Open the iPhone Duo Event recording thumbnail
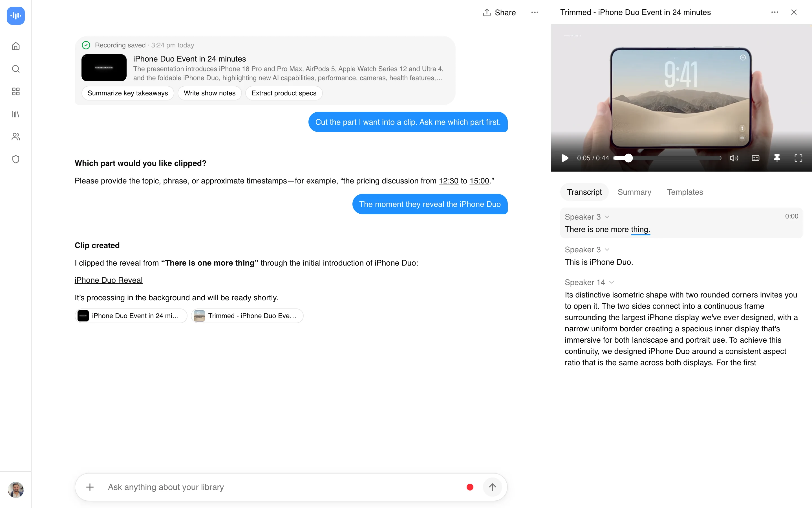812x508 pixels. pos(104,67)
